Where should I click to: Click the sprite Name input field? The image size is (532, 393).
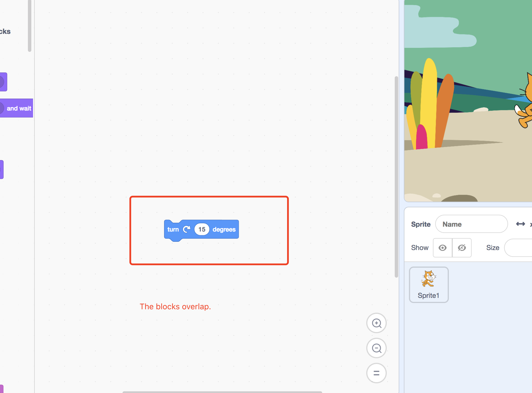[x=471, y=224]
